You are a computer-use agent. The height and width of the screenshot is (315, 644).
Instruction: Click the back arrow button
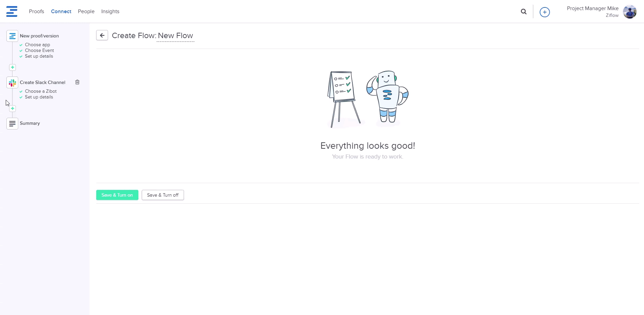pos(102,35)
